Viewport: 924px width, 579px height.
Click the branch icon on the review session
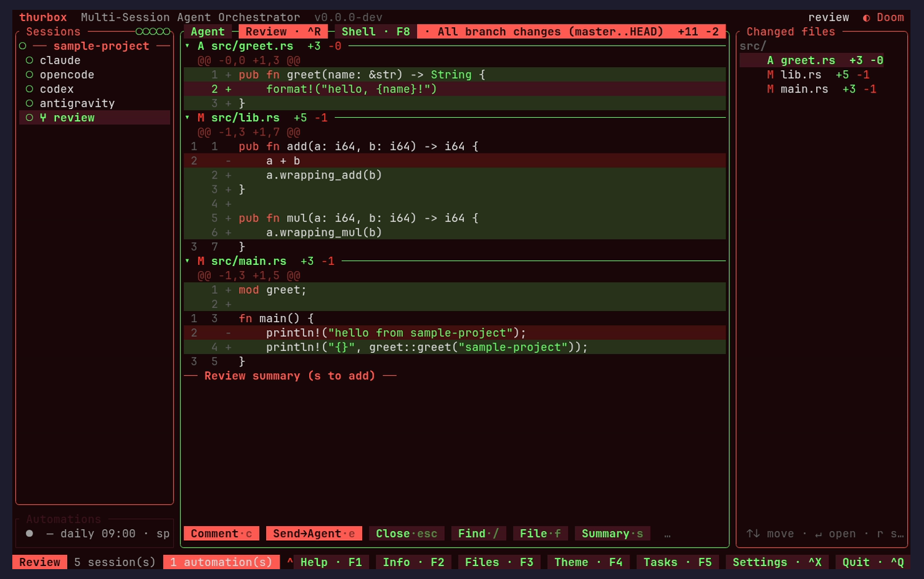(x=43, y=118)
